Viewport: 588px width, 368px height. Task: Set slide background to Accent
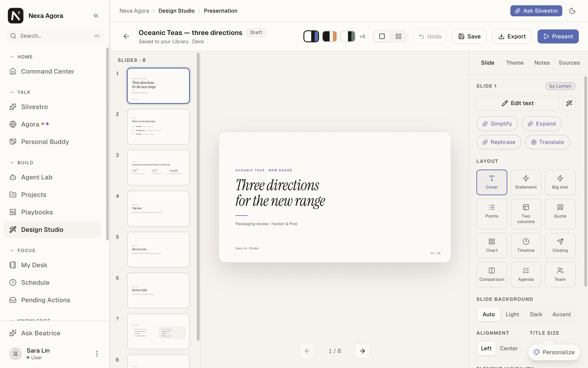(x=562, y=314)
